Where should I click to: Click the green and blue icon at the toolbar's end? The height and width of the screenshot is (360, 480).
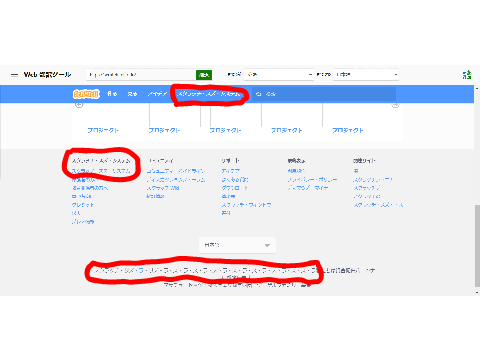(467, 75)
